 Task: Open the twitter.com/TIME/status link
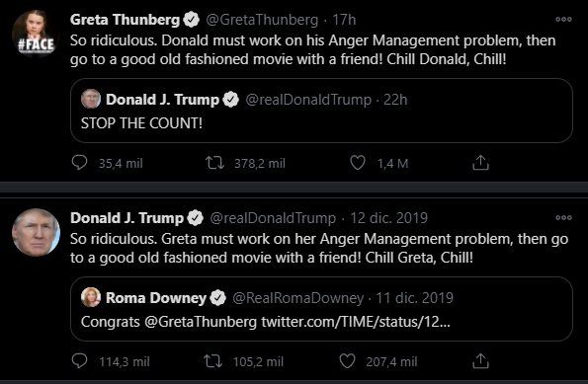[x=356, y=322]
